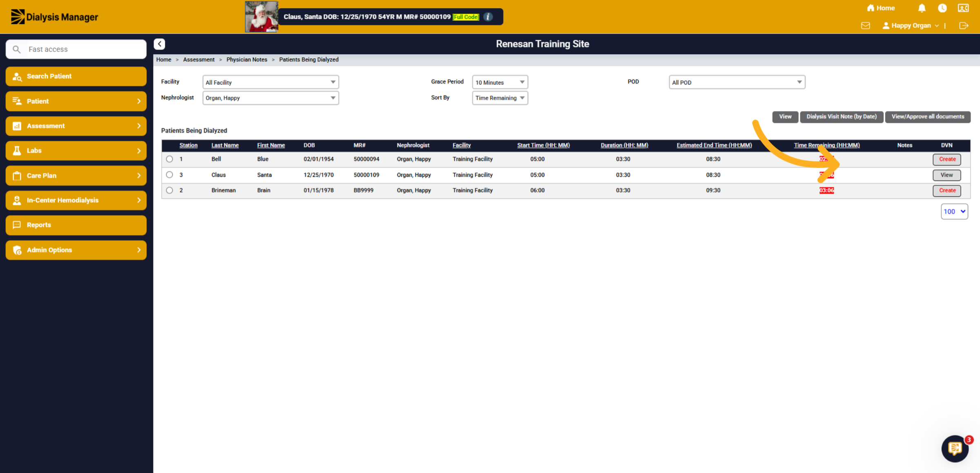Open the Sort By dropdown
The image size is (980, 473).
(500, 98)
